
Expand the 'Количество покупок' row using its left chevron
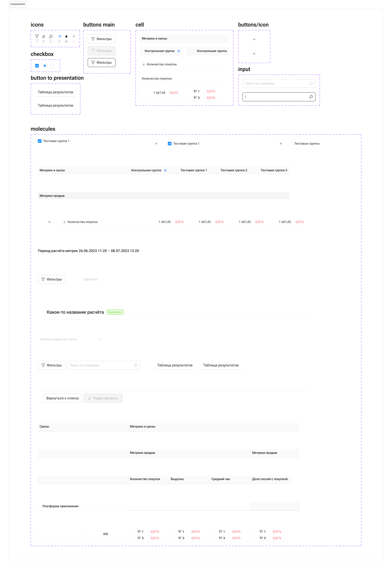point(49,222)
